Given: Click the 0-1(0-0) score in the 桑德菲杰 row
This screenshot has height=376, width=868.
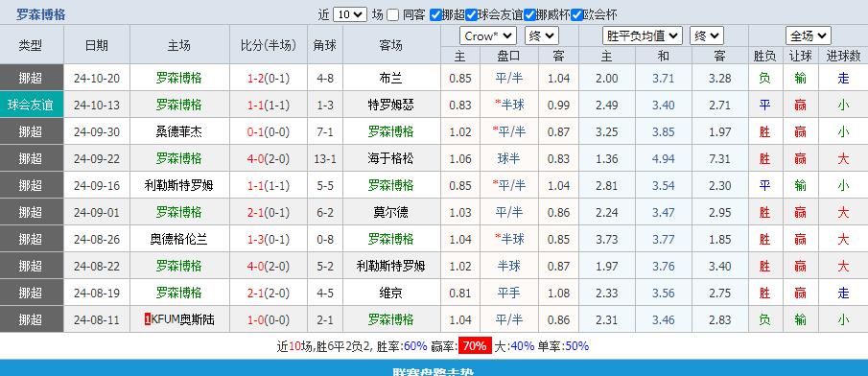Looking at the screenshot, I should pyautogui.click(x=268, y=131).
